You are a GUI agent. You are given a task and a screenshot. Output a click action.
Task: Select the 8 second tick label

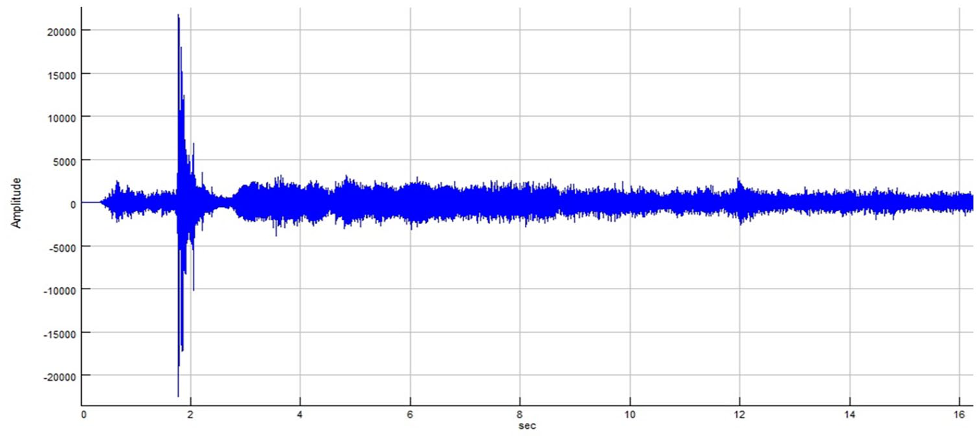pos(519,415)
